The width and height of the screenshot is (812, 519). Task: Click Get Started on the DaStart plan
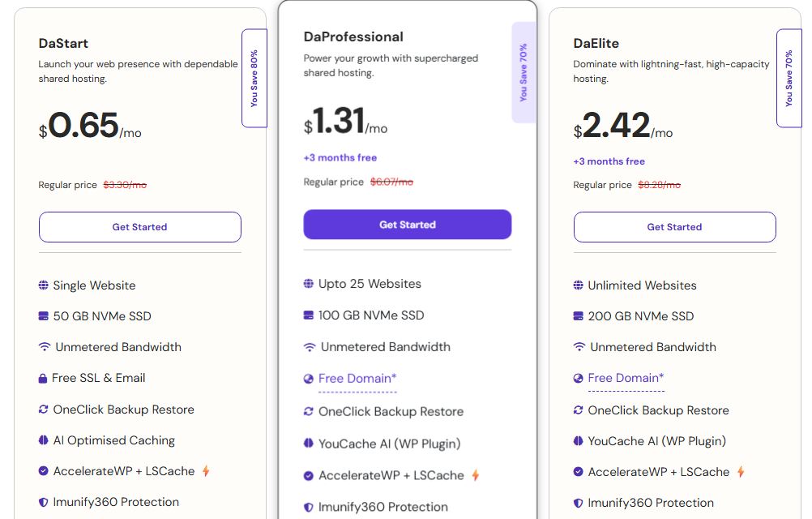(x=139, y=227)
